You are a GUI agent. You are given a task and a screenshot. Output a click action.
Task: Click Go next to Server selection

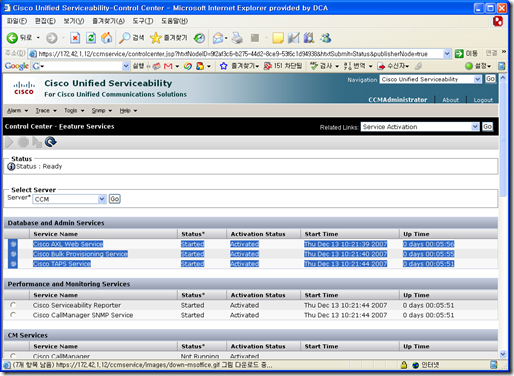(x=114, y=199)
